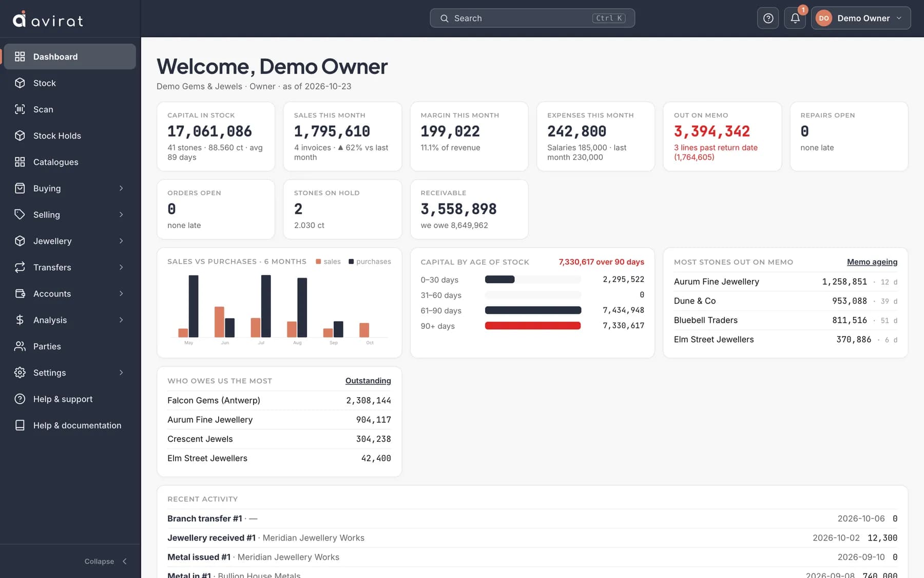Image resolution: width=924 pixels, height=578 pixels.
Task: Expand the Accounts submenu chevron
Action: (x=121, y=293)
